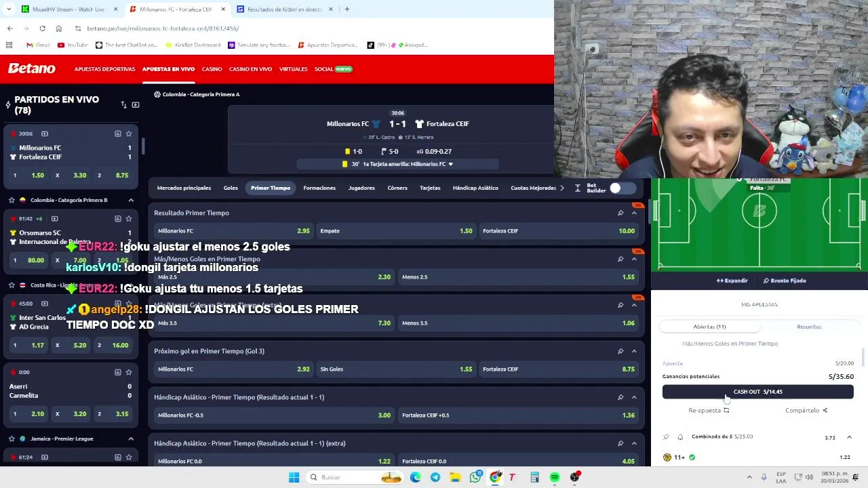The width and height of the screenshot is (868, 488).
Task: Select the Resueltas bets filter
Action: click(x=809, y=327)
